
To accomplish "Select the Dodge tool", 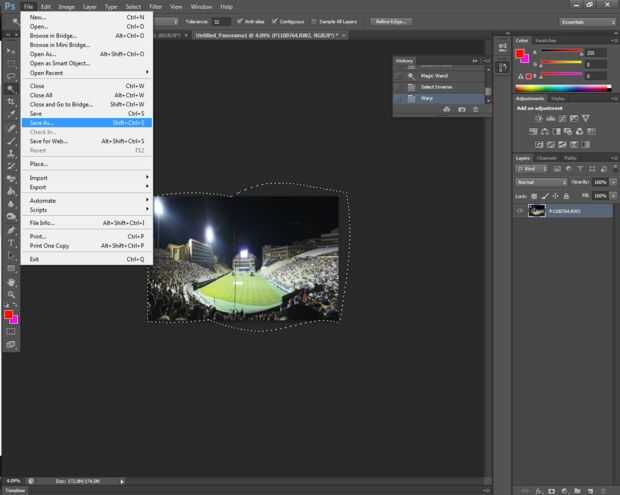I will point(11,217).
